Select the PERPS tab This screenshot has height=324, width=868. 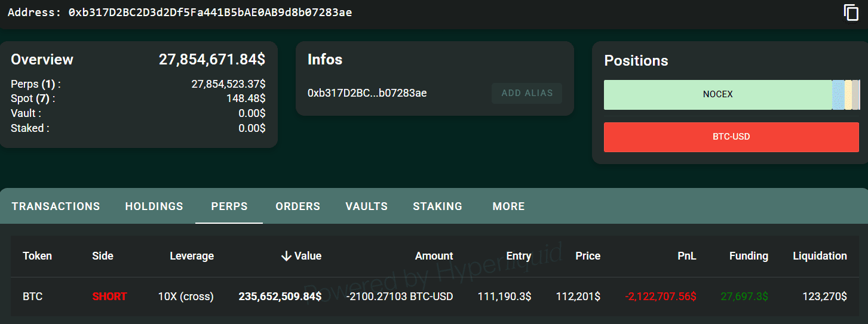[229, 206]
